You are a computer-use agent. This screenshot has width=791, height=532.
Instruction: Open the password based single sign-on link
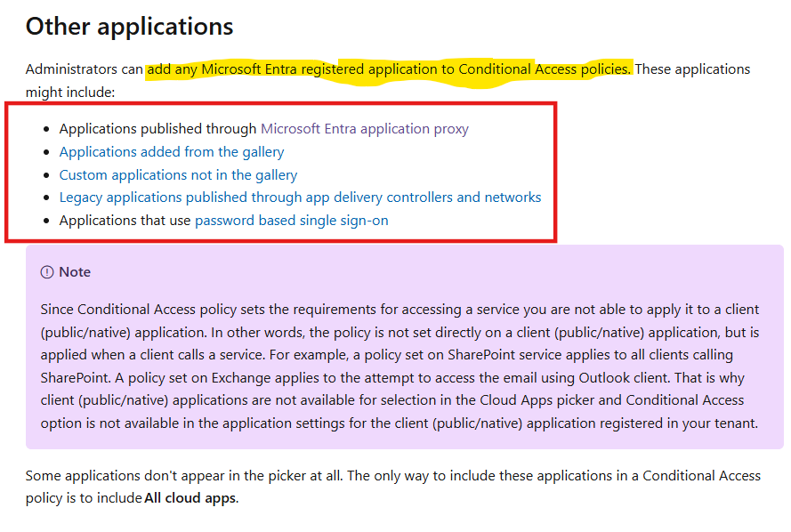point(290,220)
